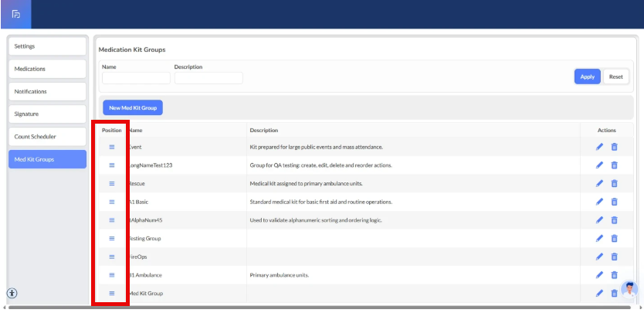Open the Settings section
This screenshot has width=644, height=313.
point(46,46)
